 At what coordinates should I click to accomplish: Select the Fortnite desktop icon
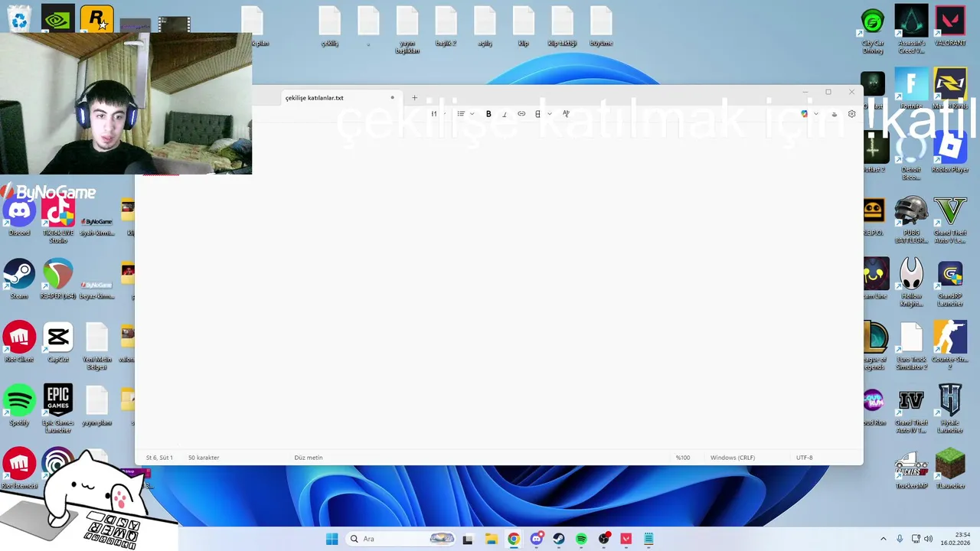911,90
